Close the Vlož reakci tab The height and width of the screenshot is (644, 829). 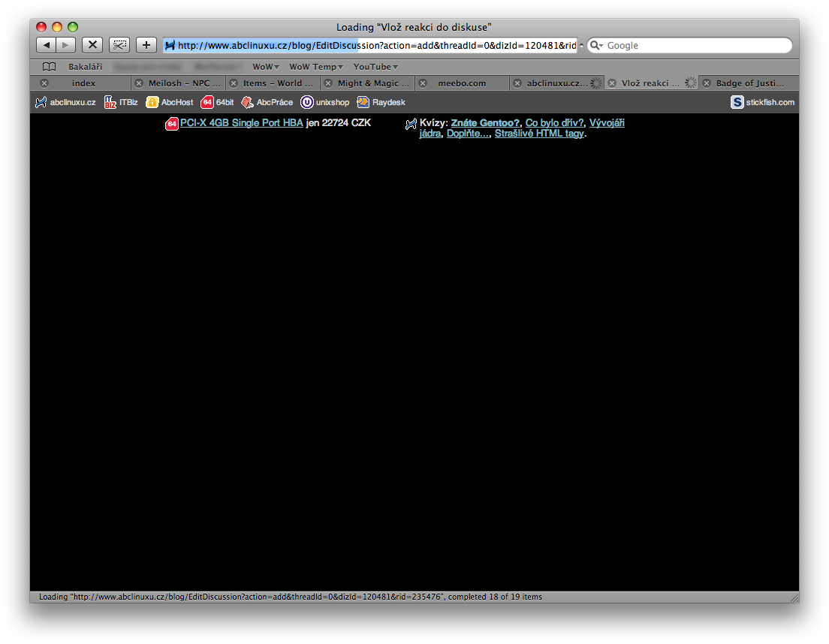click(x=612, y=83)
